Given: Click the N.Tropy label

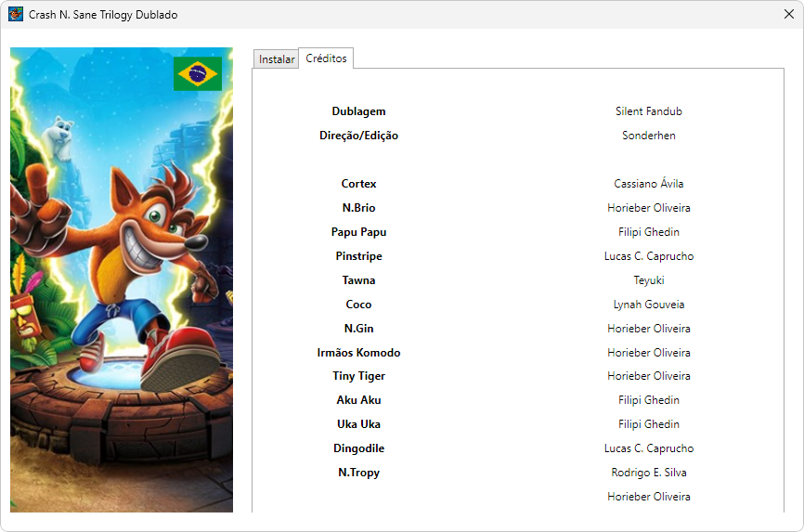Looking at the screenshot, I should [358, 473].
